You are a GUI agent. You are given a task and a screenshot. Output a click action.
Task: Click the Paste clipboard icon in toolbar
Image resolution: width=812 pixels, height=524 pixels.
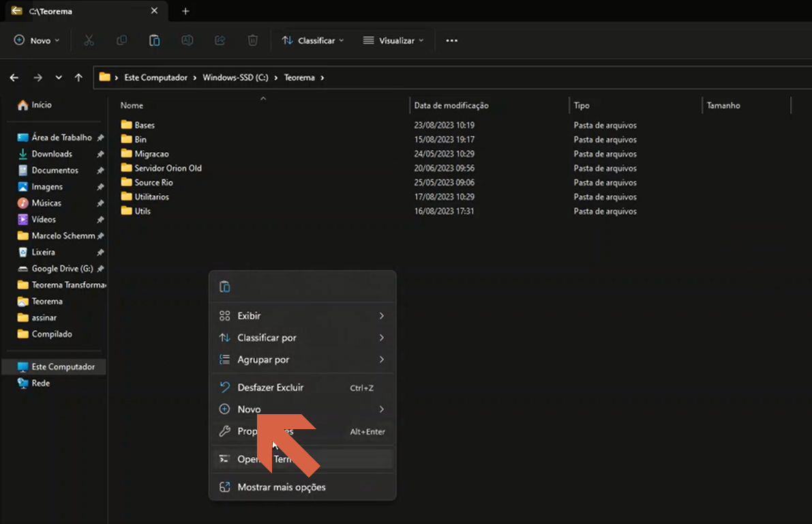pyautogui.click(x=154, y=40)
